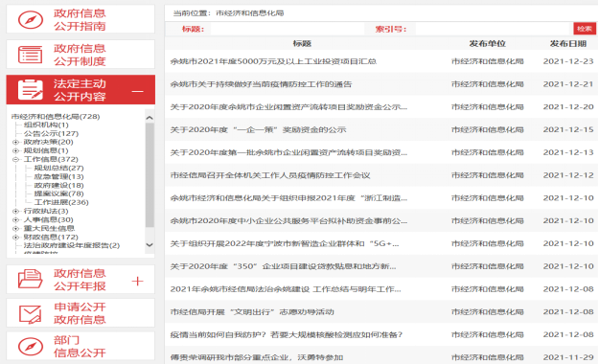This screenshot has height=364, width=599.
Task: Open article 关于2020年度"一企一策"奖励资金的公示
Action: (258, 130)
